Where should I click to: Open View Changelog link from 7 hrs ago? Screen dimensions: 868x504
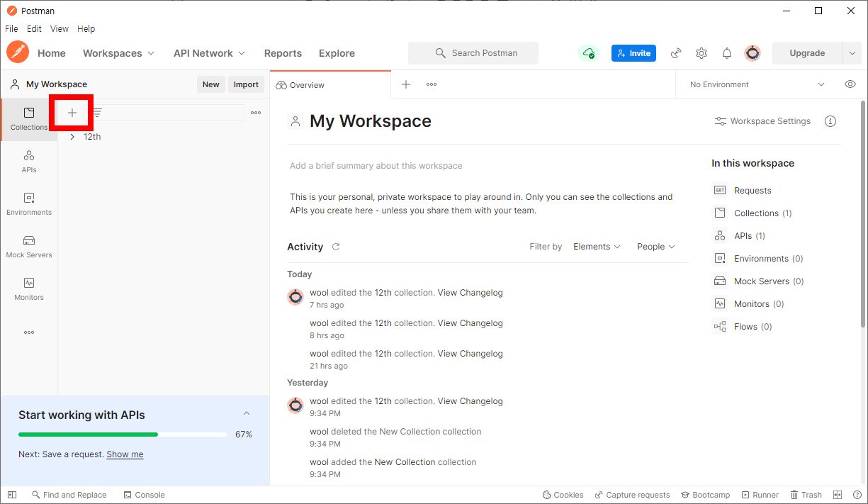[x=470, y=293]
